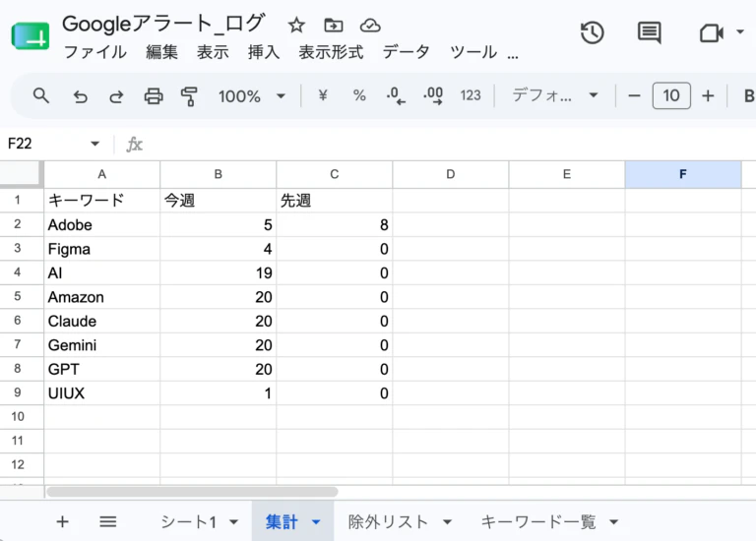Open the name box dropdown arrow

[94, 144]
